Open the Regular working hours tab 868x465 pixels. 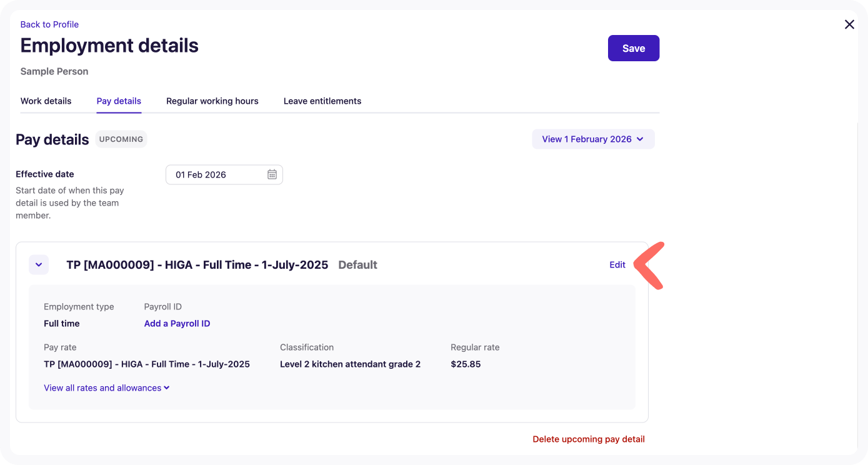212,101
